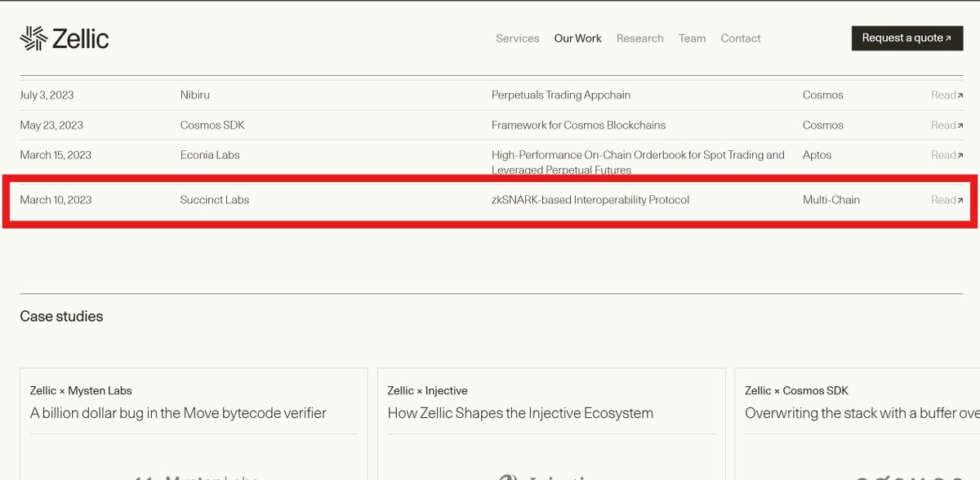The width and height of the screenshot is (980, 480).
Task: Go to the Research section
Action: pos(640,38)
